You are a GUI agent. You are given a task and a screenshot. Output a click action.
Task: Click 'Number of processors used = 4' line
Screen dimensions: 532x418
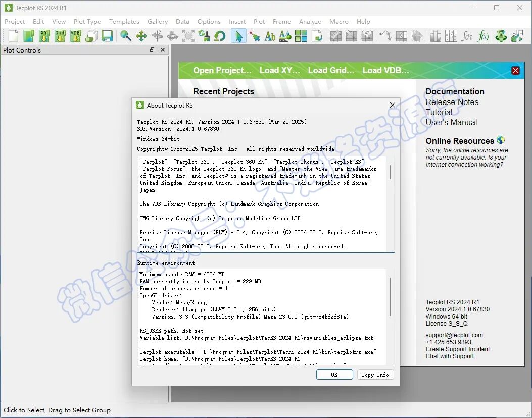(x=183, y=288)
